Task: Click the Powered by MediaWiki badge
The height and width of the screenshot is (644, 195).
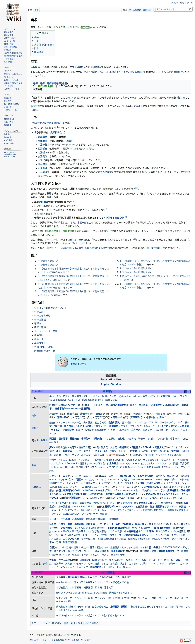Action: pyautogui.click(x=185, y=641)
